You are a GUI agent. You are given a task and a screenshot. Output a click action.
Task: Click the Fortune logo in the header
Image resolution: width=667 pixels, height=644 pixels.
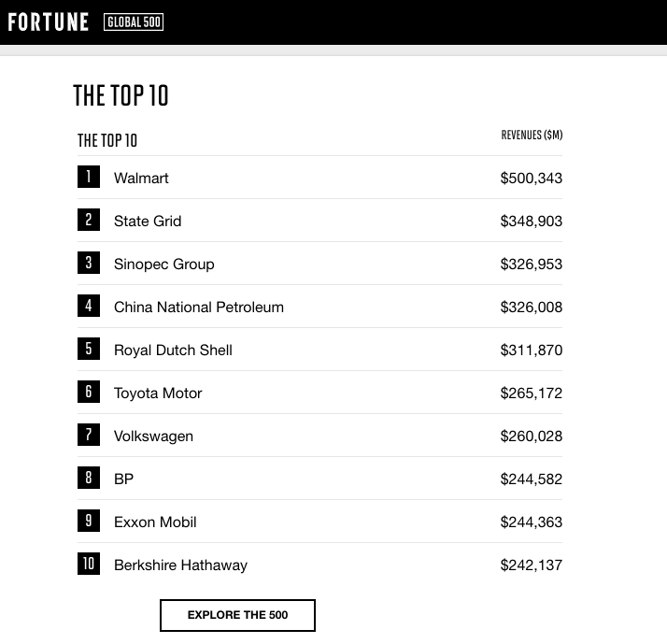click(49, 21)
